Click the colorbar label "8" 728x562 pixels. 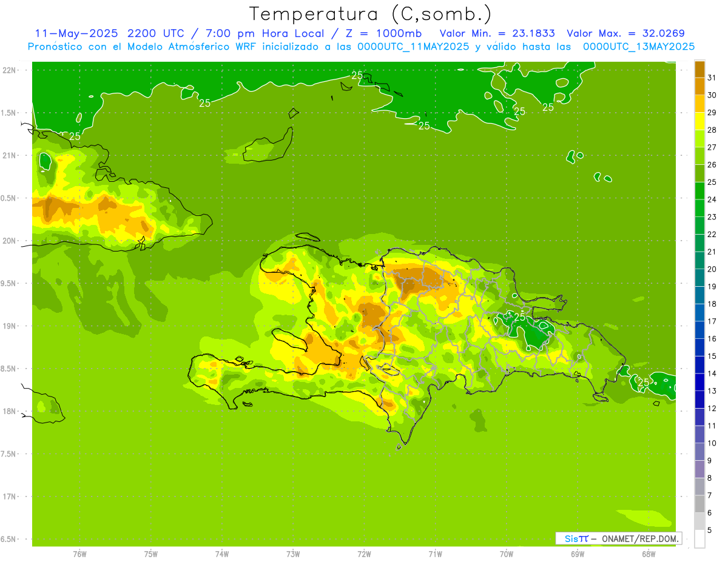click(x=710, y=478)
